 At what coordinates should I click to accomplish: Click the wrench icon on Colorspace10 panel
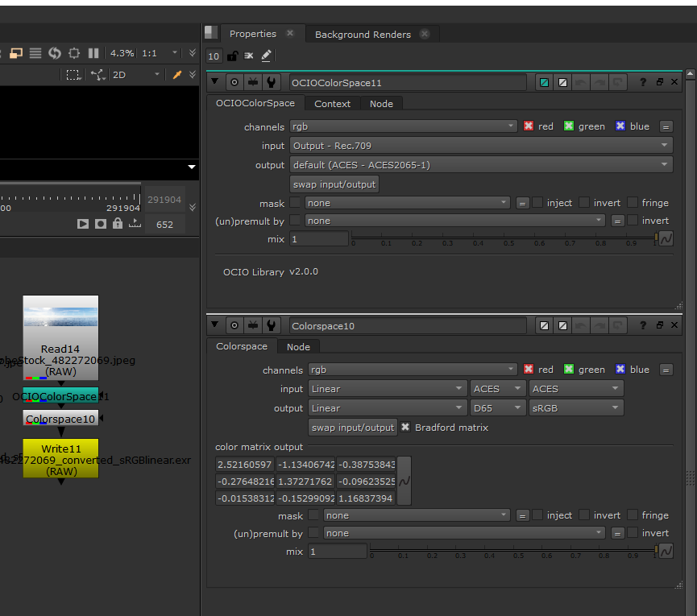tap(272, 326)
